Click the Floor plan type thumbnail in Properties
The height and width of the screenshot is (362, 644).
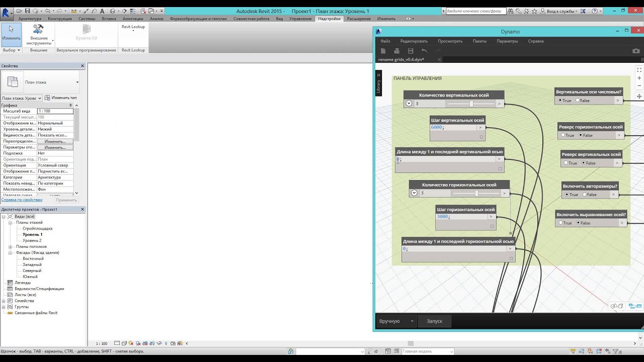[13, 82]
